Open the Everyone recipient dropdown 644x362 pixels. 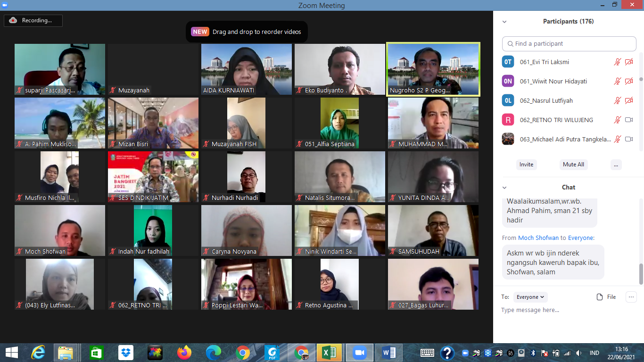point(530,297)
